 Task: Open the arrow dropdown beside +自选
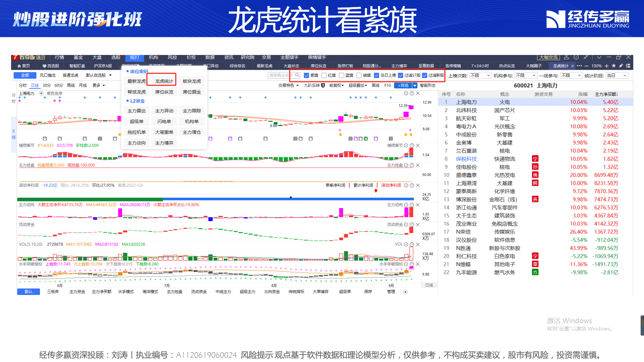click(415, 85)
